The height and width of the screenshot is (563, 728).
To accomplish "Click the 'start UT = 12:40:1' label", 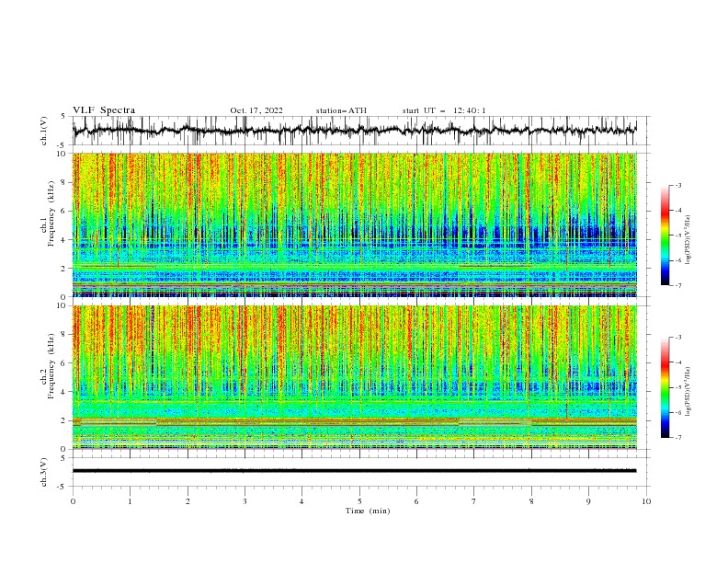I will (x=444, y=110).
